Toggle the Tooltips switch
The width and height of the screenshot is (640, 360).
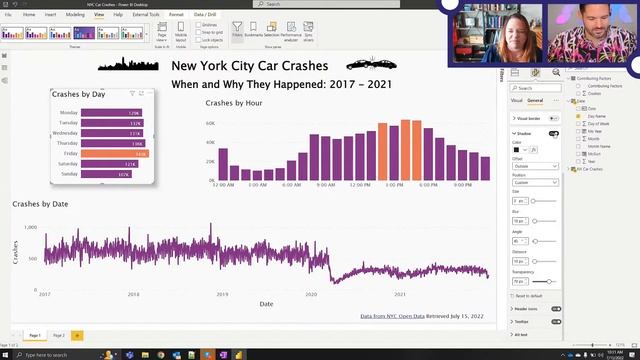tap(556, 322)
